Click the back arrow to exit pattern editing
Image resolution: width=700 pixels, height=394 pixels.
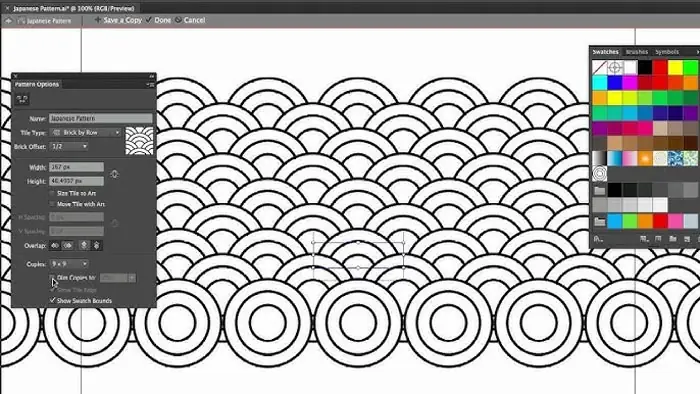(x=8, y=21)
